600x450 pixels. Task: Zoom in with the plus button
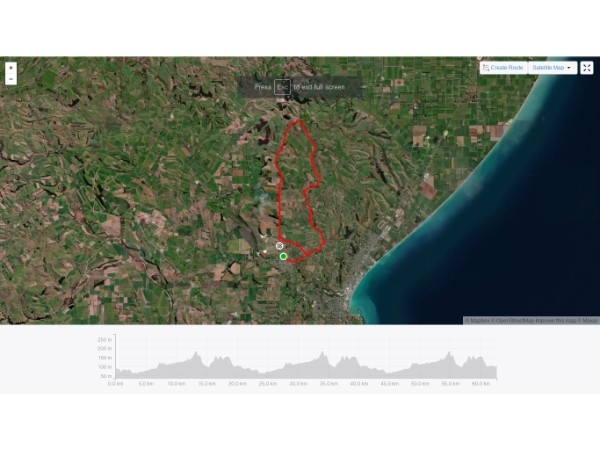(x=11, y=68)
